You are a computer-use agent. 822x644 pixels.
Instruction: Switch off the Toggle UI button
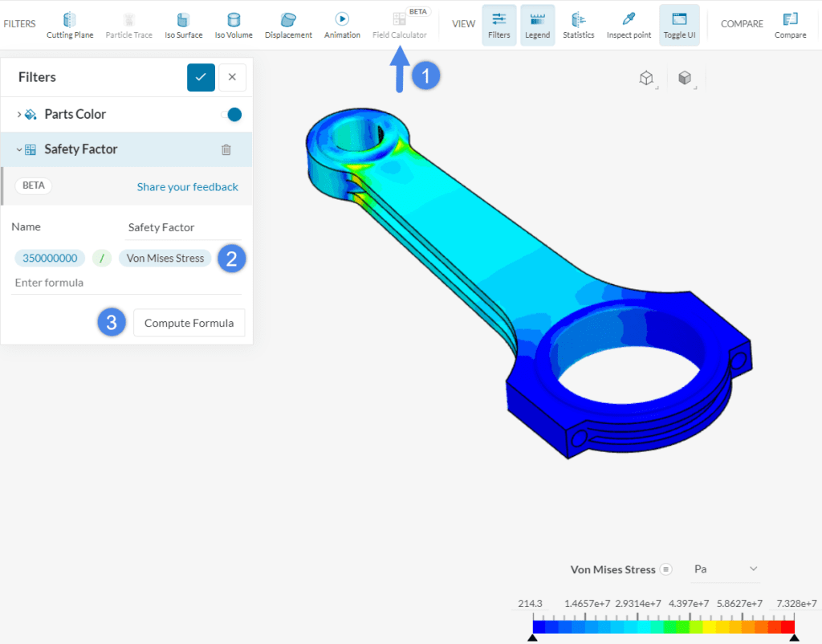(x=679, y=24)
